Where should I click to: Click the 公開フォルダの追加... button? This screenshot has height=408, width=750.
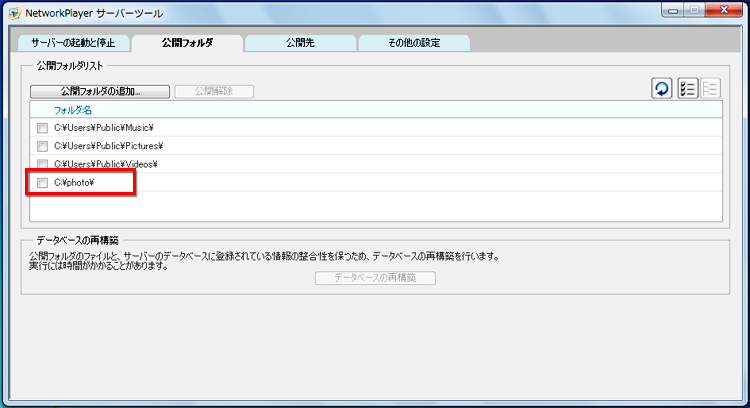[100, 91]
